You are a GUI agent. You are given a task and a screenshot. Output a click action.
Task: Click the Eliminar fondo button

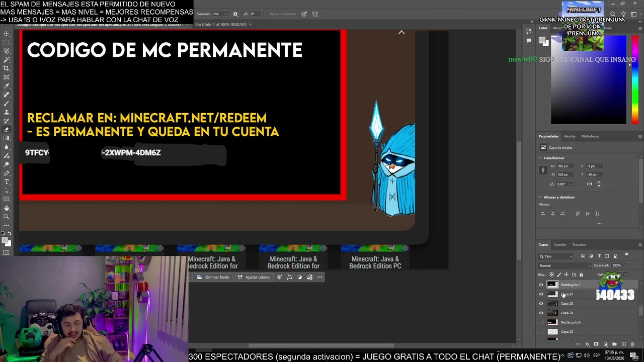point(213,277)
